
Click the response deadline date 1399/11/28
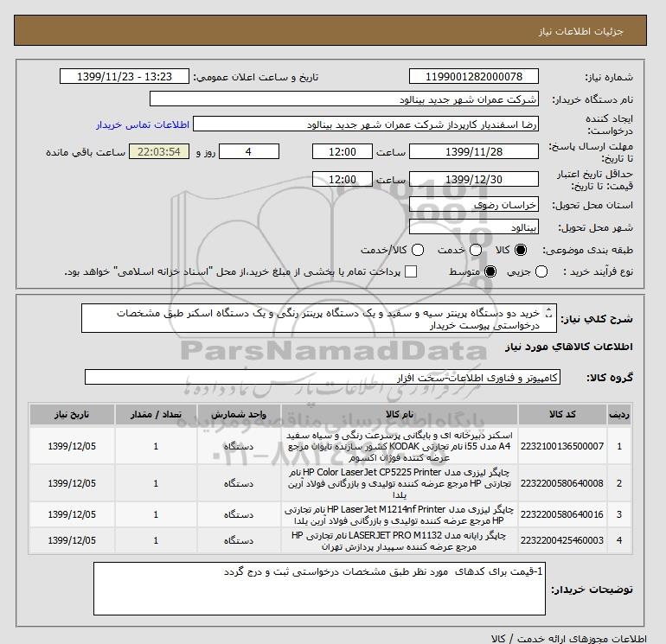[474, 151]
